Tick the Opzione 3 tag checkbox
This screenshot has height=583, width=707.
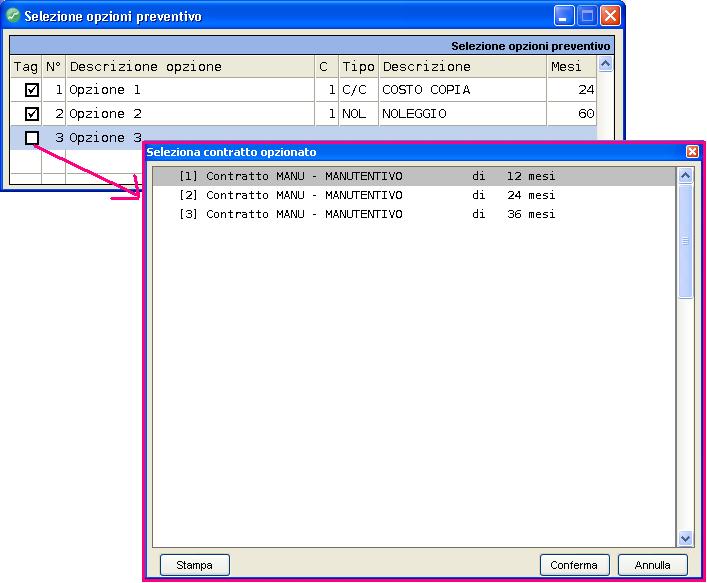(x=32, y=138)
